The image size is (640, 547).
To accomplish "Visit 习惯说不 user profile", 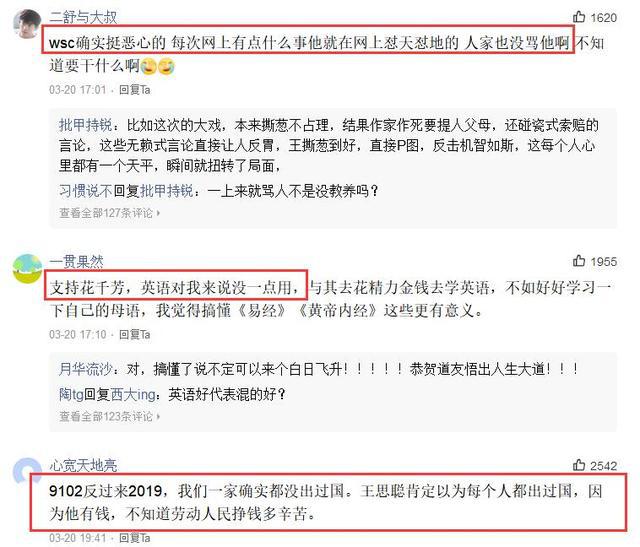I will coord(86,191).
